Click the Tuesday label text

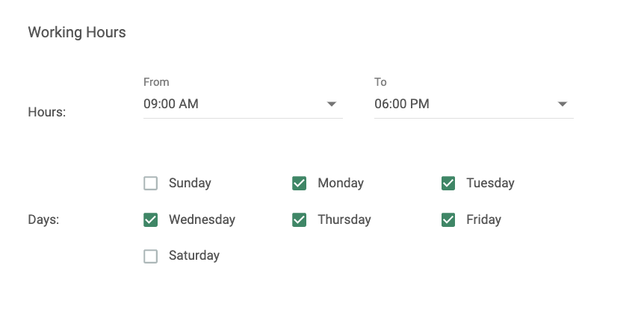tap(490, 183)
